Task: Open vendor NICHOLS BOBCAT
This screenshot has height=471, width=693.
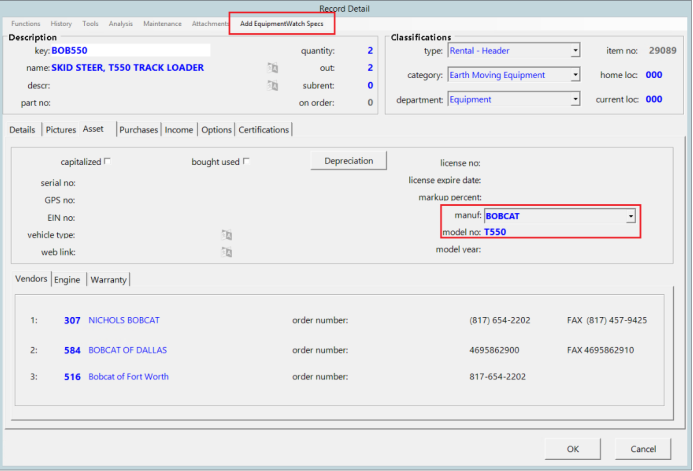Action: point(124,320)
